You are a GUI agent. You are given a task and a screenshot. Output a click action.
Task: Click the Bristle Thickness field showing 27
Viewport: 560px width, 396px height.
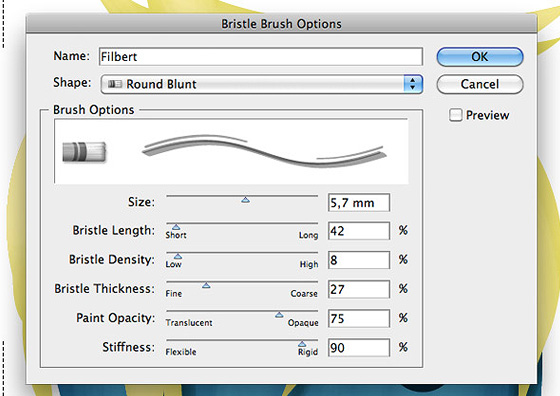point(359,289)
